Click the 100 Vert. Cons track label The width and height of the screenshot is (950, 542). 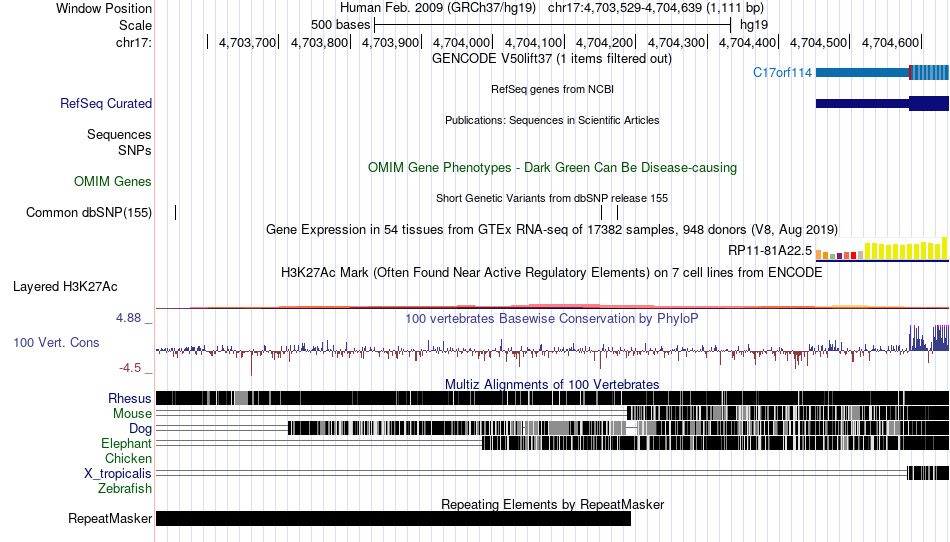click(56, 343)
